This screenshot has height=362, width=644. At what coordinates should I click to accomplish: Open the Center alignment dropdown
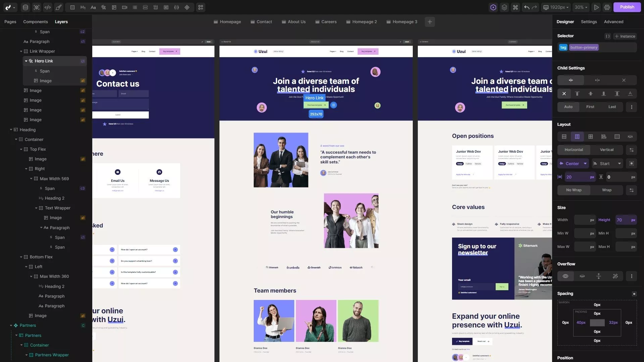(x=585, y=164)
